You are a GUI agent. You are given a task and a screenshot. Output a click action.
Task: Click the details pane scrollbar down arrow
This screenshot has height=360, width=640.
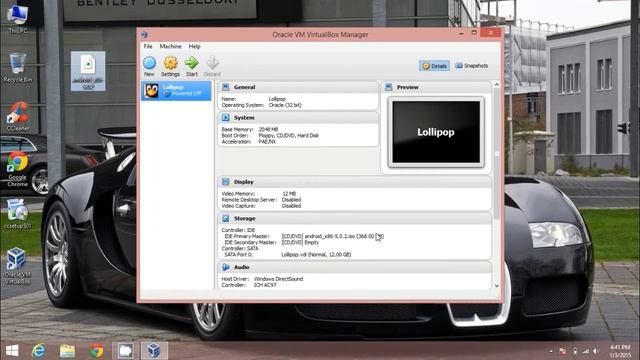[x=497, y=286]
